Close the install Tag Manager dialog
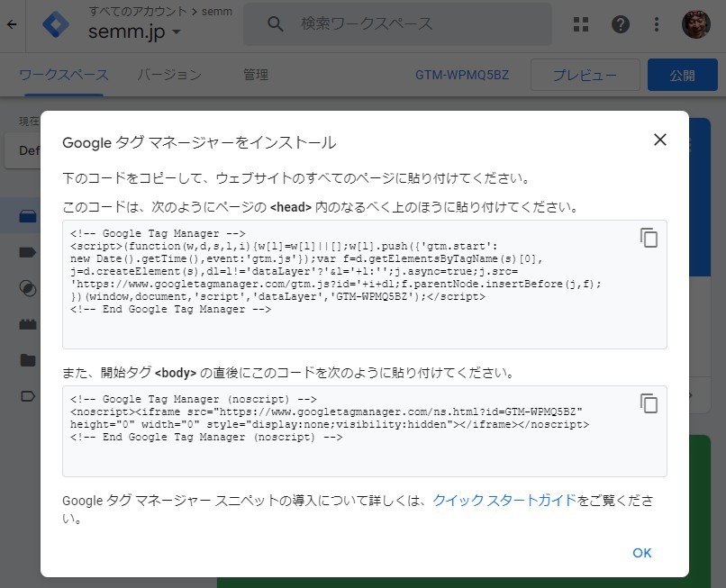This screenshot has height=588, width=726. pos(659,140)
